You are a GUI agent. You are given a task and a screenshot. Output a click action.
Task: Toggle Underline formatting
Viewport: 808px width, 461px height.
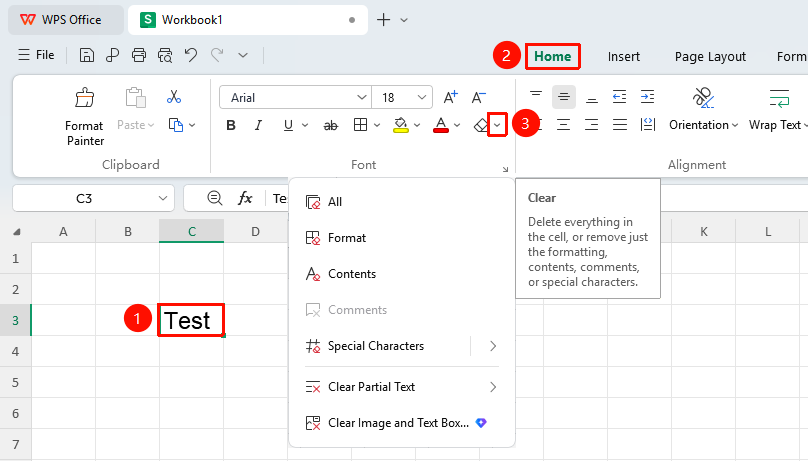click(288, 125)
